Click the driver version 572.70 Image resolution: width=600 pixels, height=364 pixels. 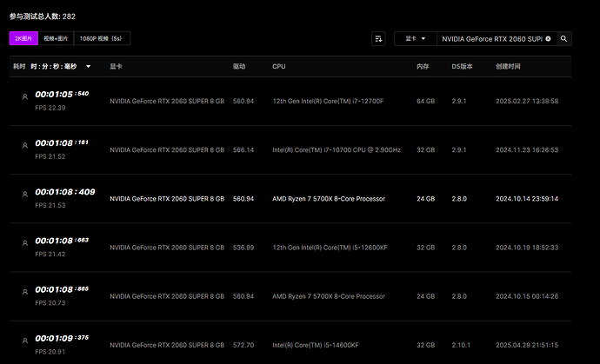point(243,345)
